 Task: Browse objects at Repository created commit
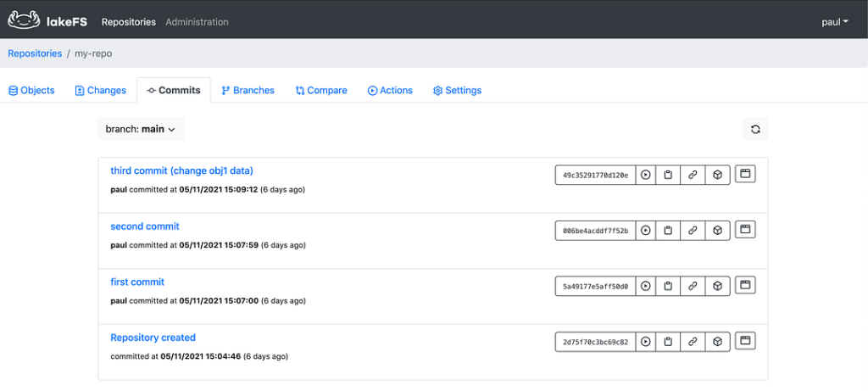(x=745, y=341)
